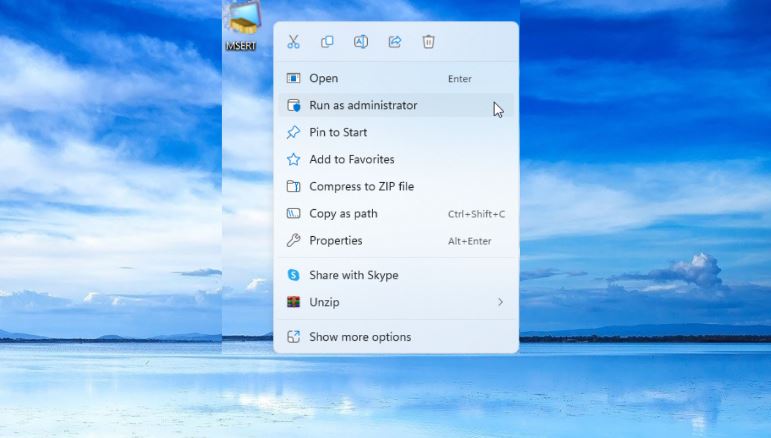Click the Share icon
The height and width of the screenshot is (438, 771).
395,42
